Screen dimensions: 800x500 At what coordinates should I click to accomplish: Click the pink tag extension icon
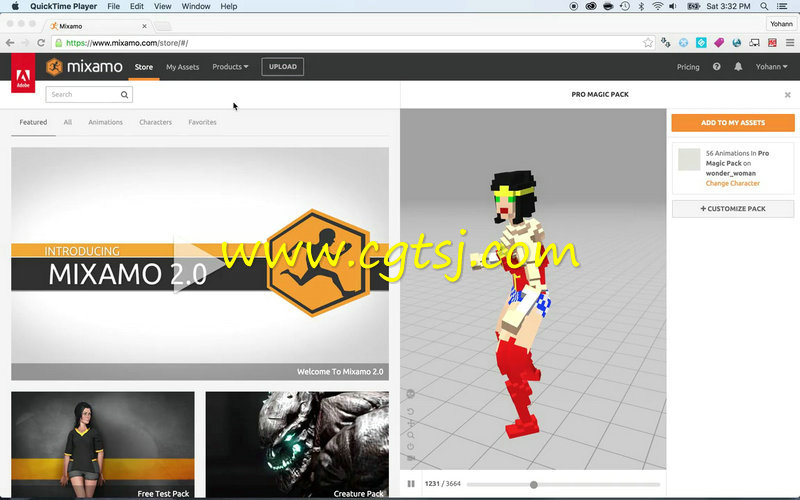click(719, 43)
